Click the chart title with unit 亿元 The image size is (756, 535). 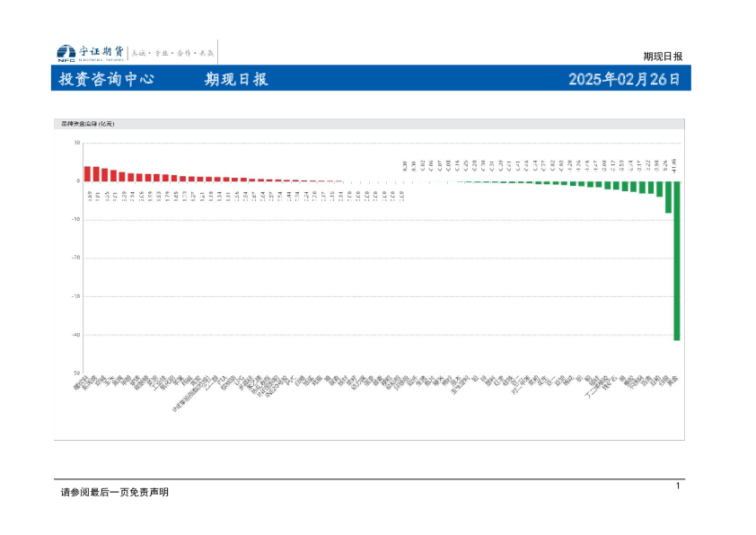89,124
